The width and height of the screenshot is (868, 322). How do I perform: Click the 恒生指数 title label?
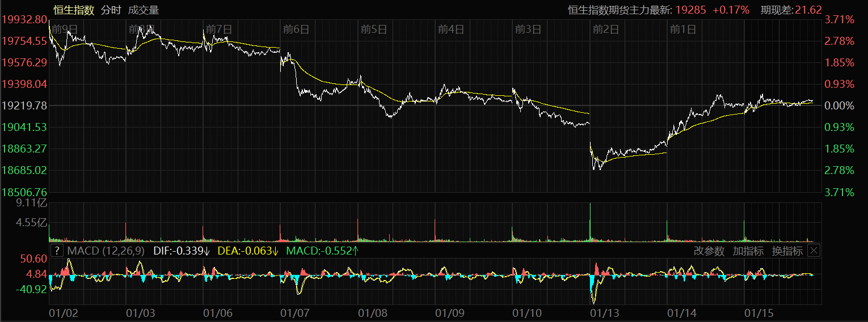coord(74,10)
